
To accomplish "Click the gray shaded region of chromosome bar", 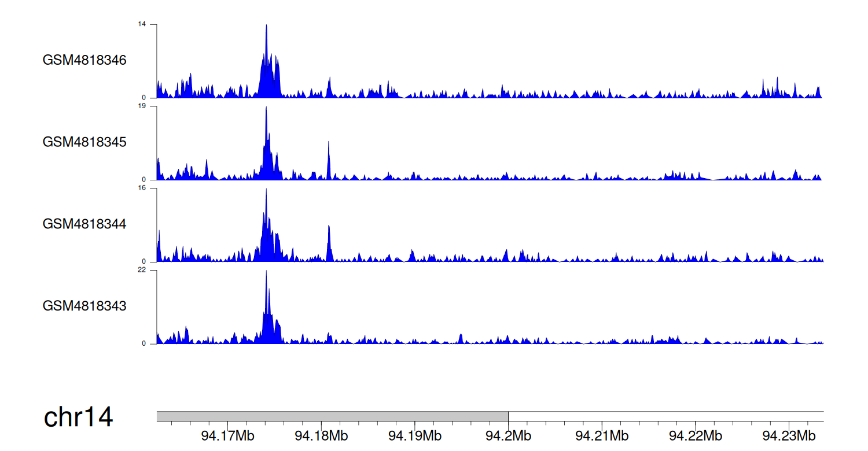I will (x=332, y=416).
